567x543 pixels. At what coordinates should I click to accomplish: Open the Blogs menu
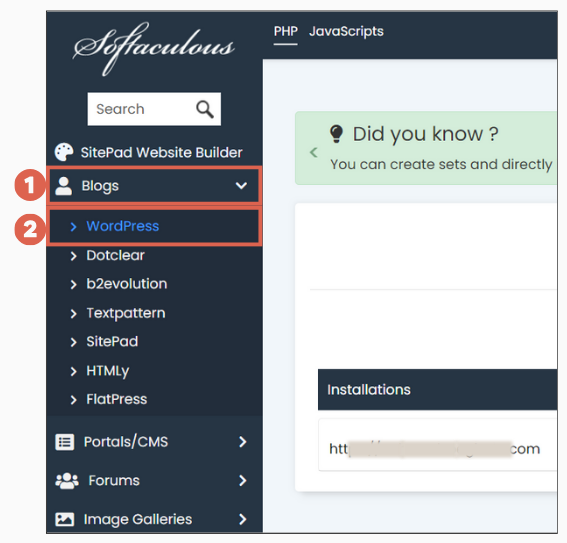point(154,185)
